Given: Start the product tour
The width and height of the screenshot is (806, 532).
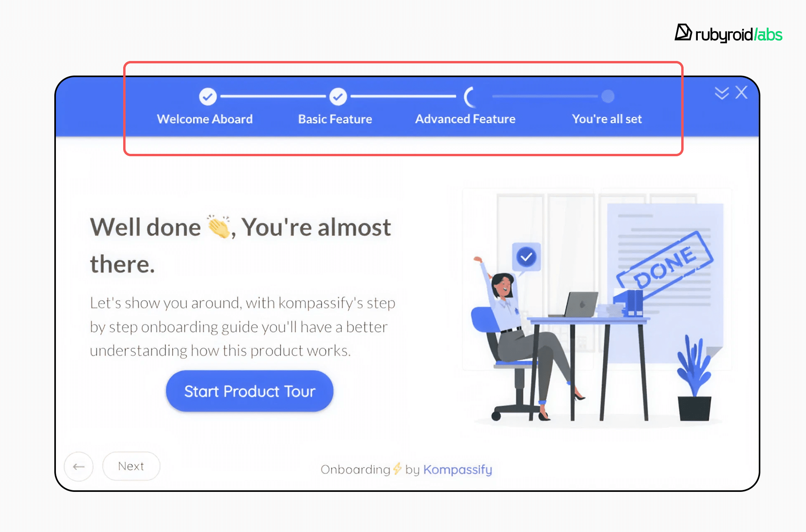Looking at the screenshot, I should pos(250,391).
